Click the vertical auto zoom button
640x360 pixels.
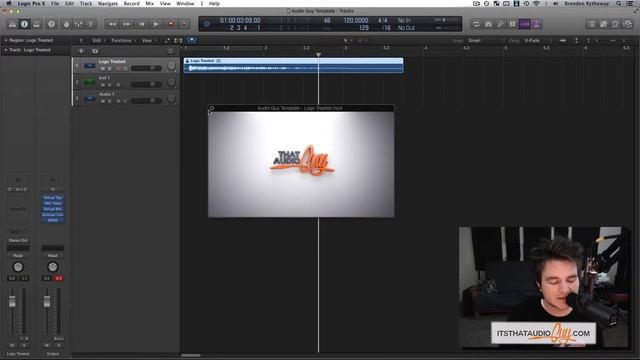pyautogui.click(x=576, y=40)
